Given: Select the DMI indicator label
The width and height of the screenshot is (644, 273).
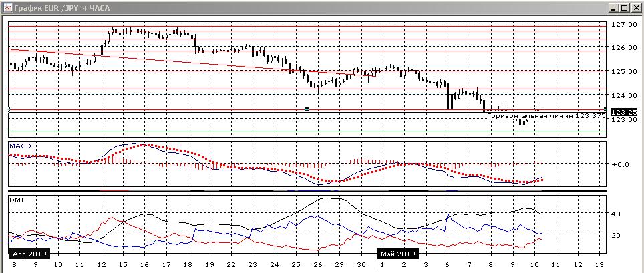Looking at the screenshot, I should coord(15,199).
